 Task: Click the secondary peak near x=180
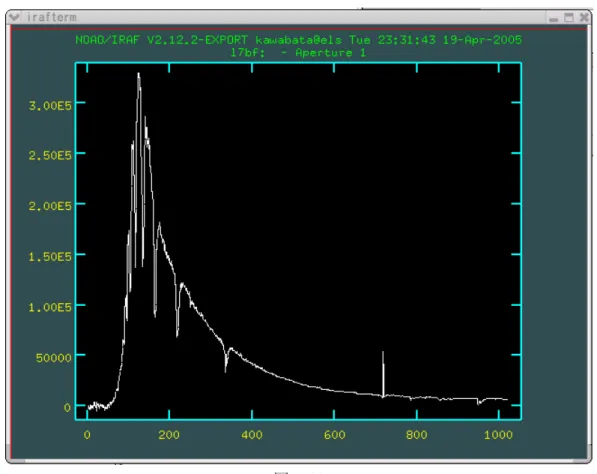point(159,225)
